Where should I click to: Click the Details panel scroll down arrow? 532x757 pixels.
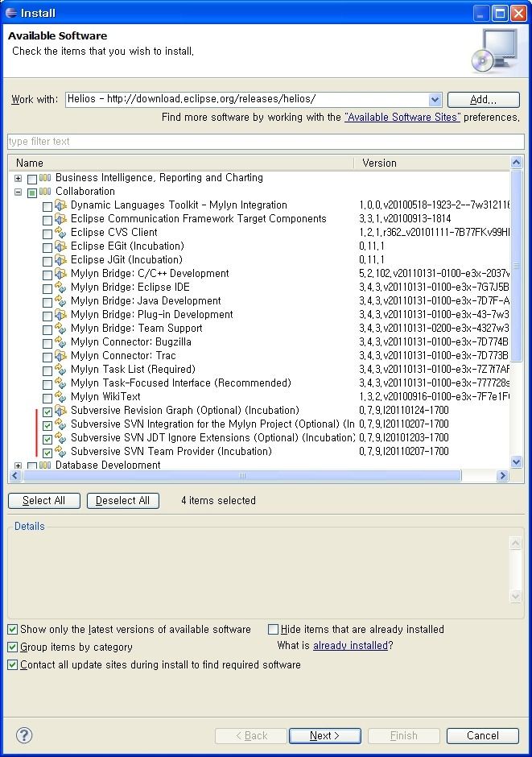[515, 596]
